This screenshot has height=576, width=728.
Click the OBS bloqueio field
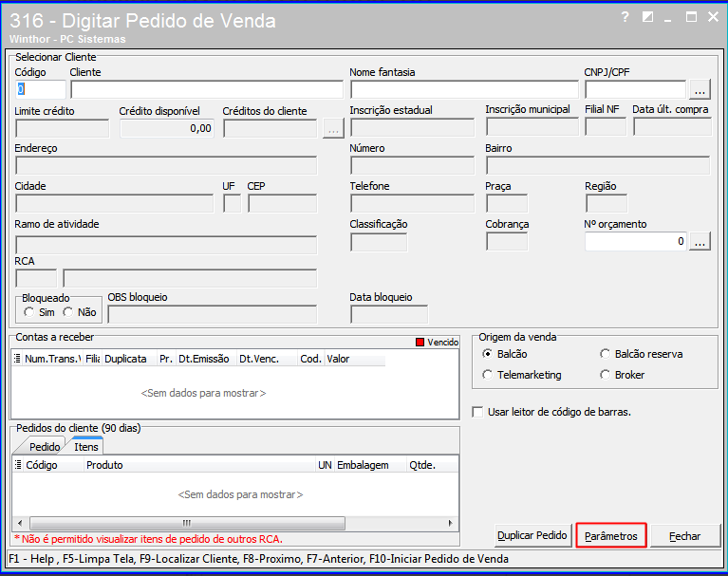213,314
